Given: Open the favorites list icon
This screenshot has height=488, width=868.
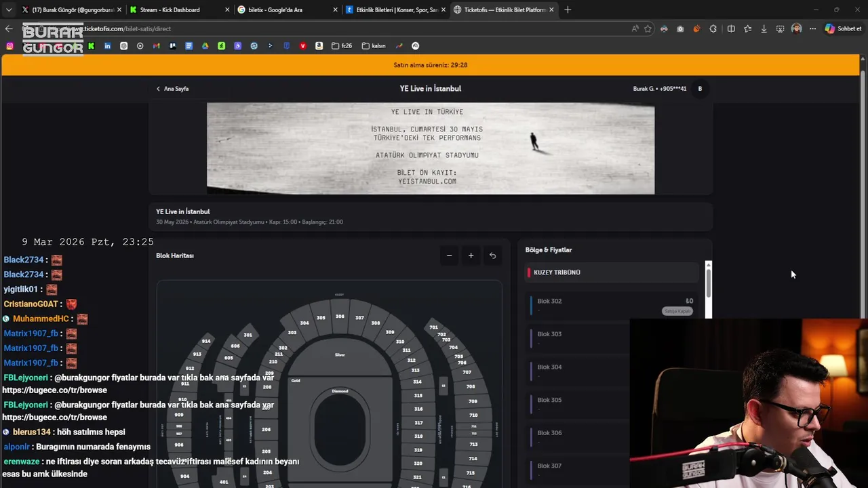Looking at the screenshot, I should pyautogui.click(x=747, y=28).
